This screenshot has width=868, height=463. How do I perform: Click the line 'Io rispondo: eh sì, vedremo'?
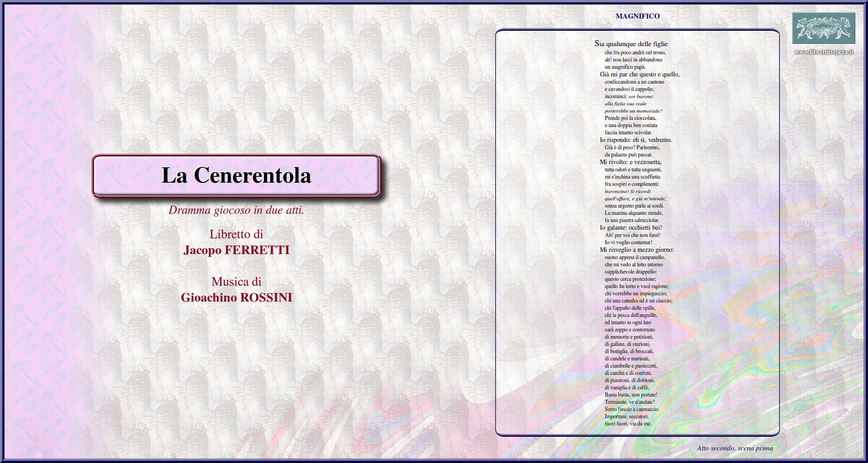636,140
